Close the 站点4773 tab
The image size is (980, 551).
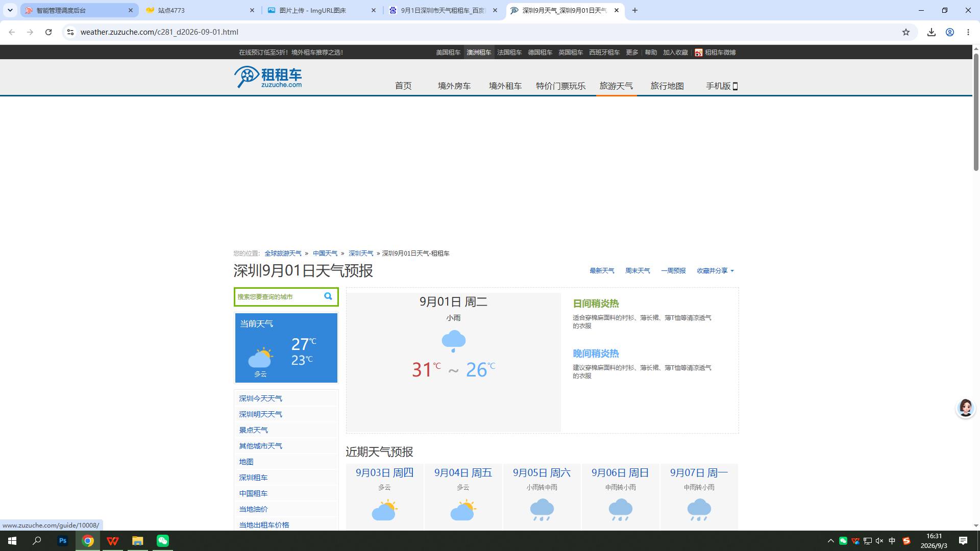[252, 10]
